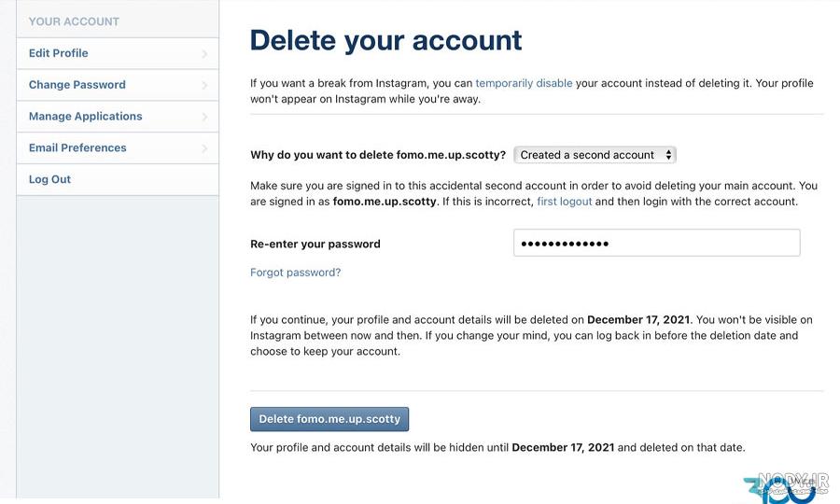
Task: Click the NODY.IR watermark logo
Action: [x=787, y=487]
